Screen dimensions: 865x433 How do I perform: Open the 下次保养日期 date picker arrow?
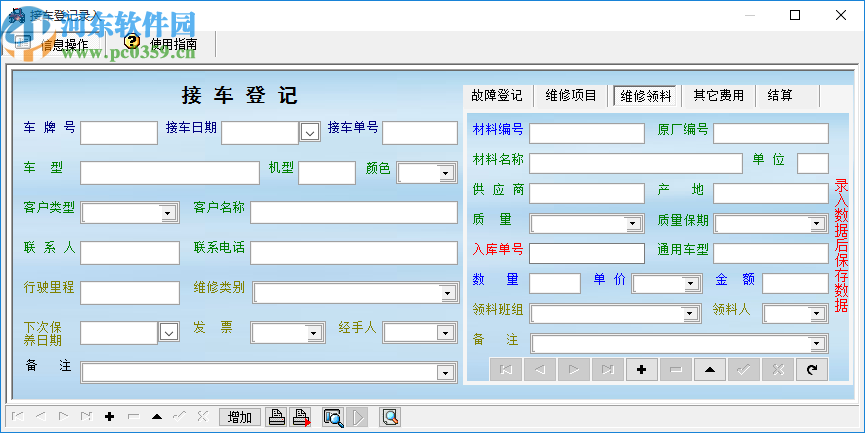click(x=169, y=333)
